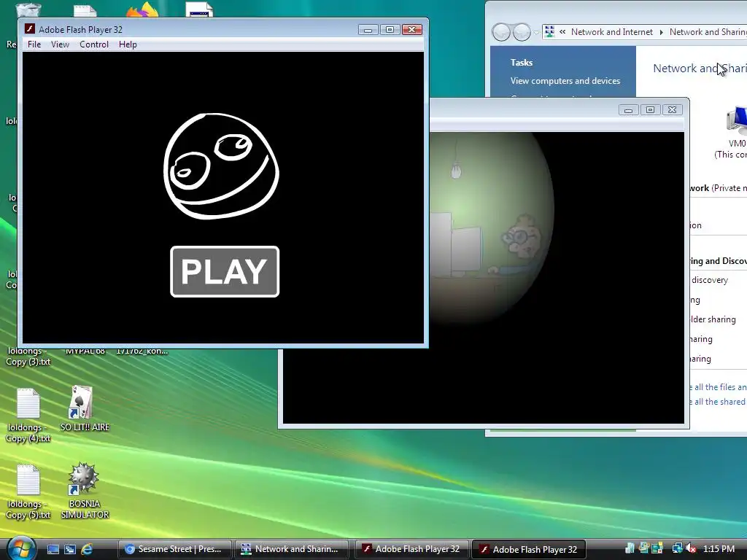Click the double chevron in the address bar
The image size is (747, 560).
point(562,32)
